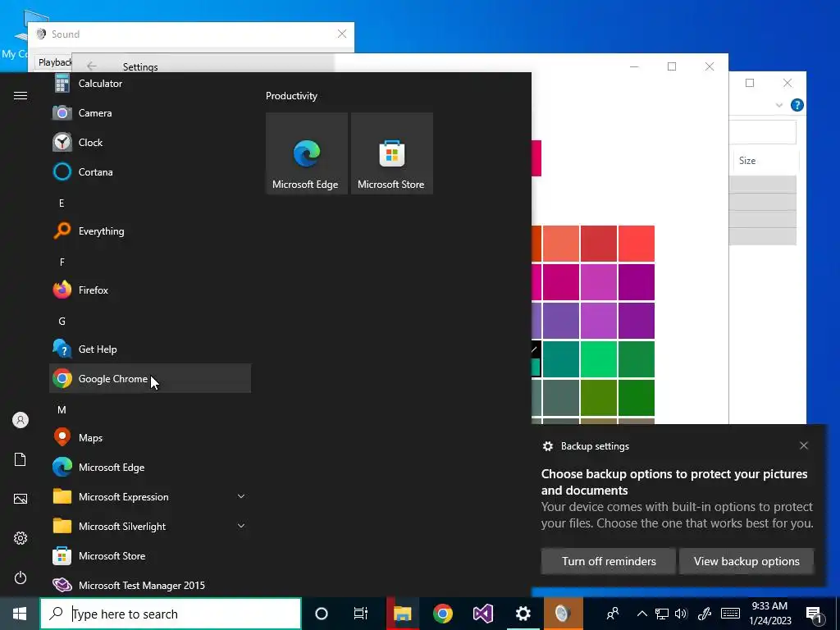This screenshot has height=630, width=840.
Task: Open Microsoft Edge in the app list
Action: [x=150, y=467]
